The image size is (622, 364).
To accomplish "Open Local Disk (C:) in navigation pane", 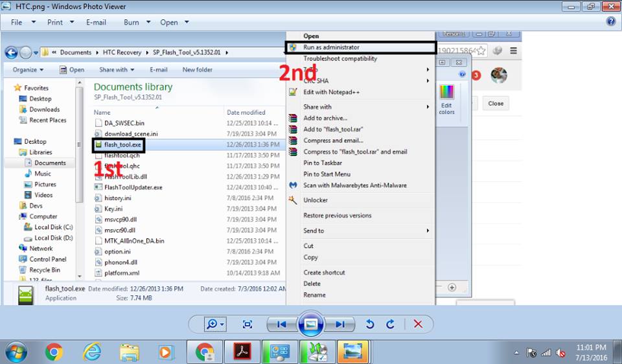I will [x=54, y=227].
